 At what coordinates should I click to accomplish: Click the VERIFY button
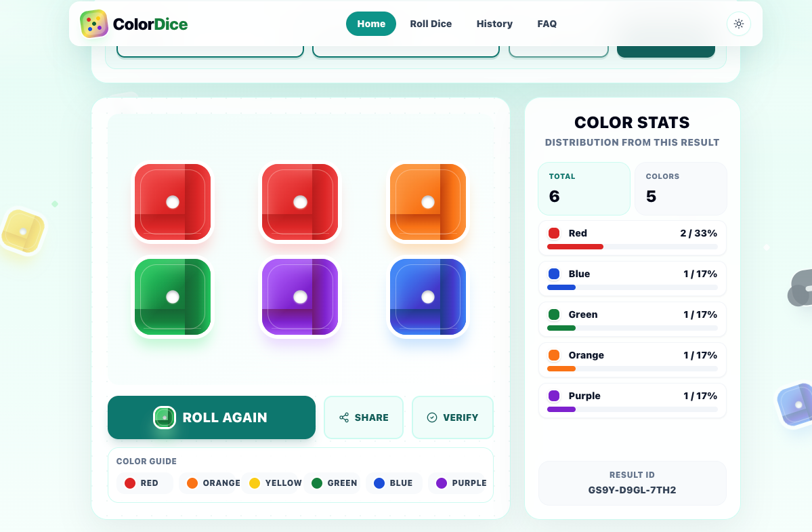pyautogui.click(x=452, y=417)
